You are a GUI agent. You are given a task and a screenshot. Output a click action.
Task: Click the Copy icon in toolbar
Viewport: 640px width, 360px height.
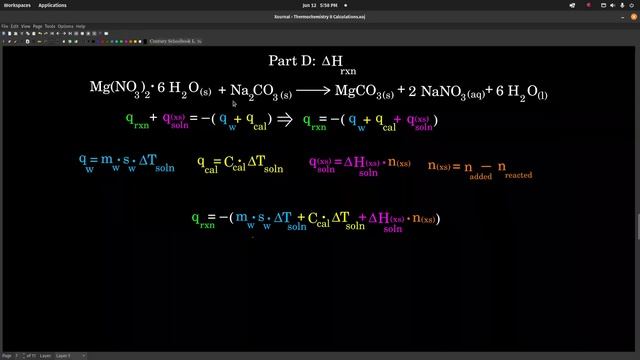[28, 33]
